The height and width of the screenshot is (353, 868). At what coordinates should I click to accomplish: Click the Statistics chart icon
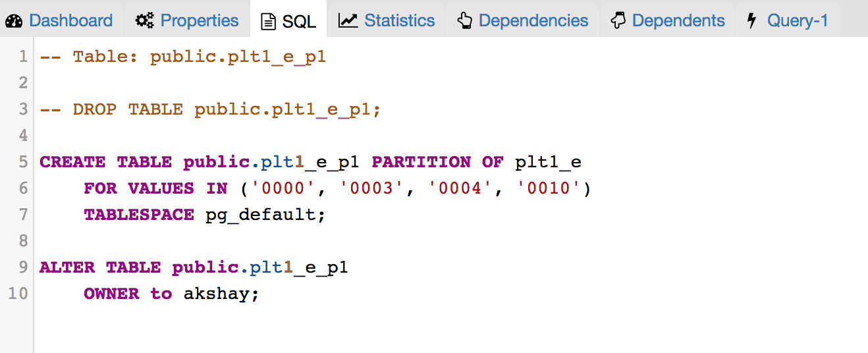point(348,21)
